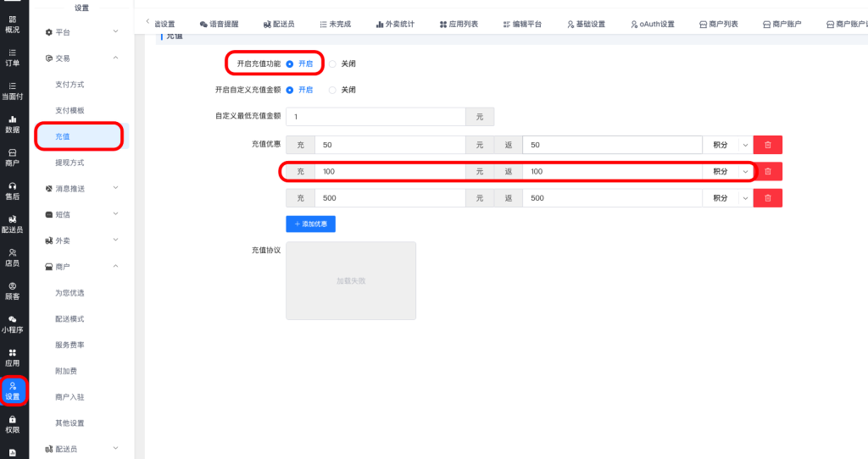
Task: Select the 售后 after-sales headset icon
Action: pos(13,190)
